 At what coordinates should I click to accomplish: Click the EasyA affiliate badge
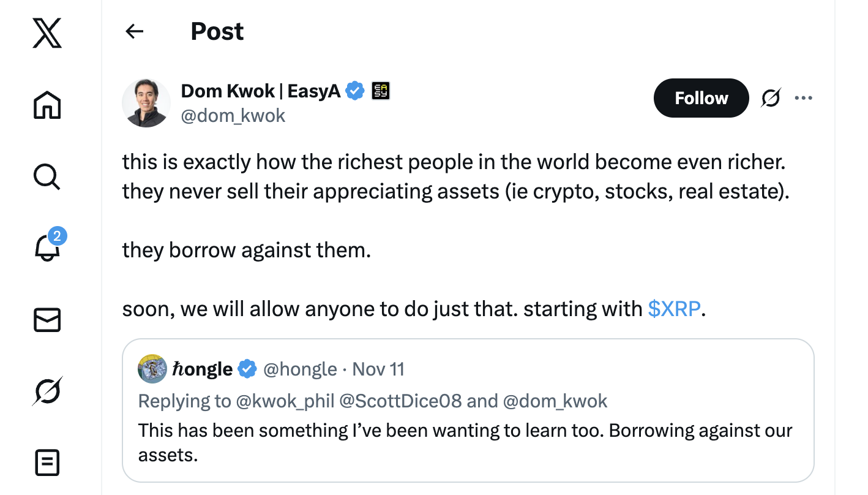[x=380, y=91]
